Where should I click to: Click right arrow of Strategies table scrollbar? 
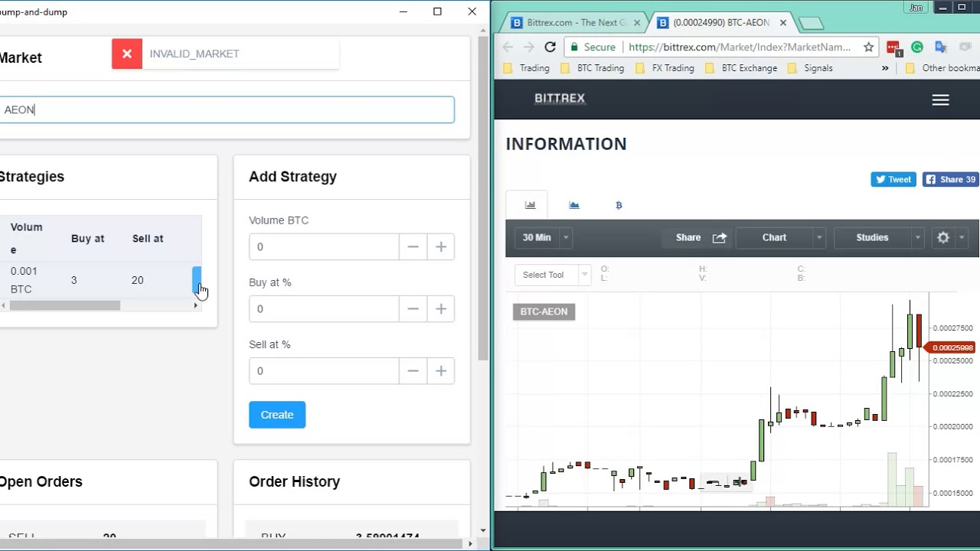[195, 305]
